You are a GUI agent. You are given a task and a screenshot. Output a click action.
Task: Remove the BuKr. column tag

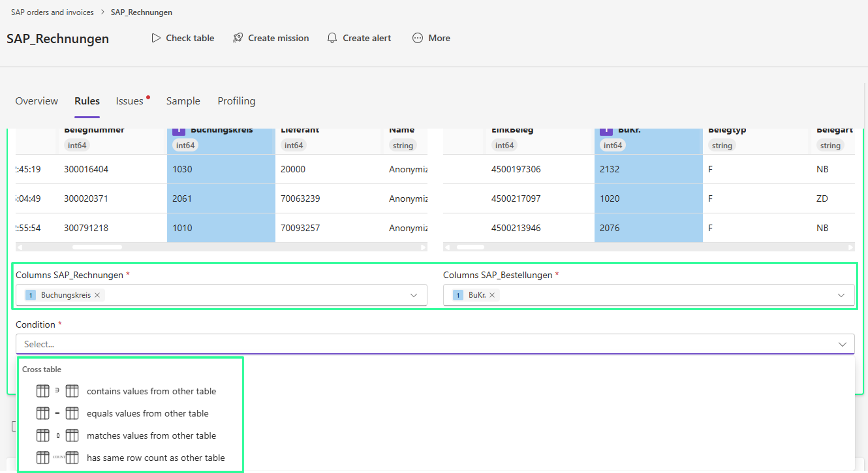492,295
